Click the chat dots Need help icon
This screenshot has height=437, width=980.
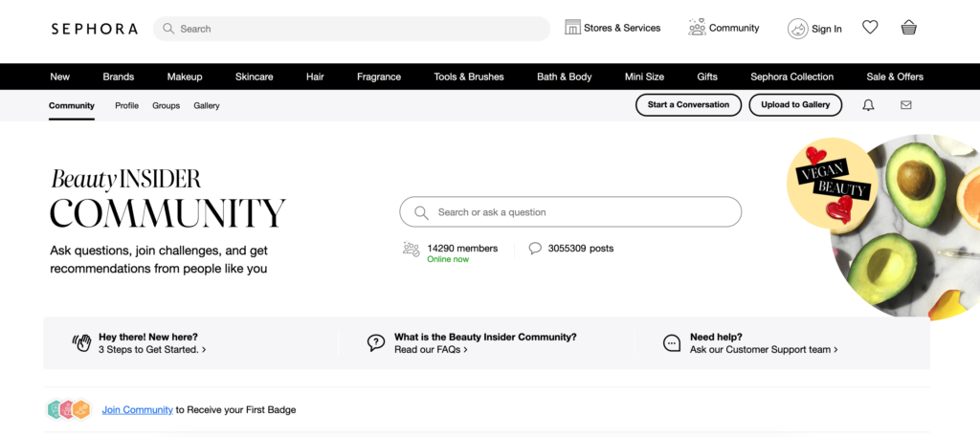(x=672, y=343)
